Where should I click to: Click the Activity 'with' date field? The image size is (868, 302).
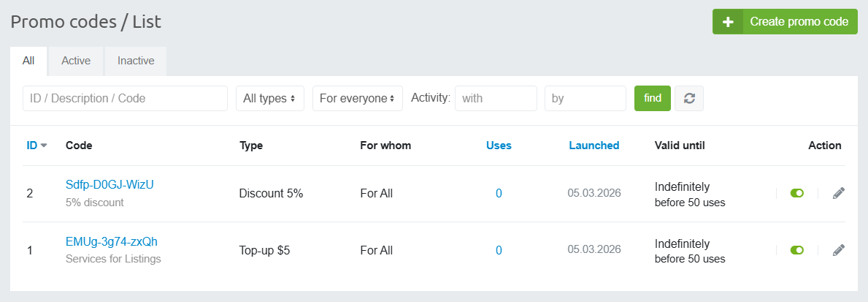pyautogui.click(x=495, y=98)
